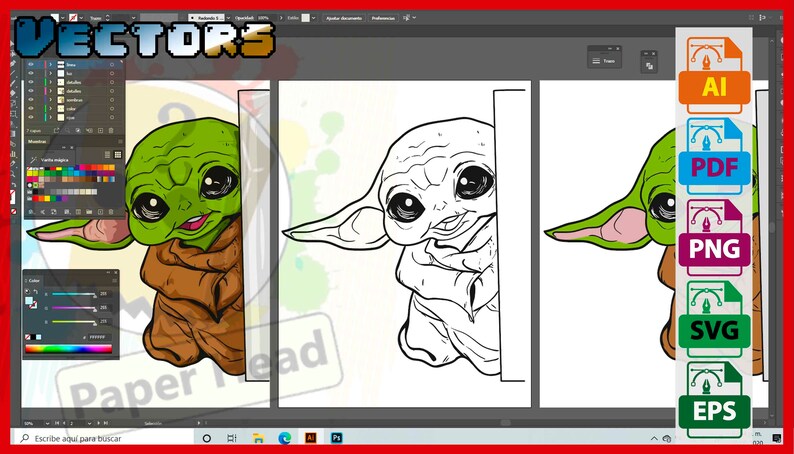This screenshot has height=454, width=794.
Task: Click the Preferencias button
Action: 383,18
